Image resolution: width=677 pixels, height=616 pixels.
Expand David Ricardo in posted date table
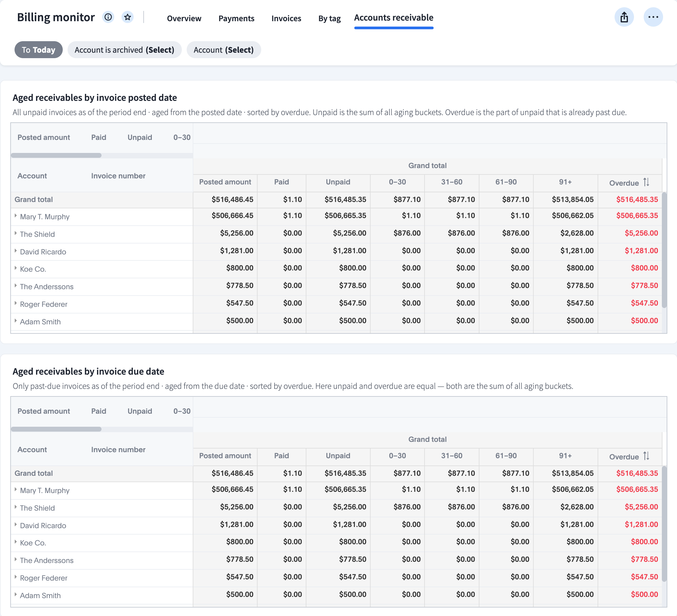point(16,251)
